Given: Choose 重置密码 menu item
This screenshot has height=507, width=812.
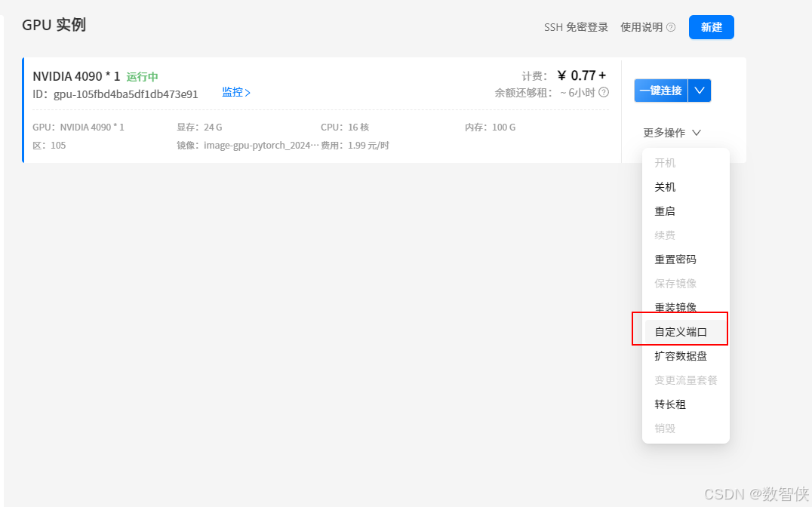Looking at the screenshot, I should pos(675,260).
